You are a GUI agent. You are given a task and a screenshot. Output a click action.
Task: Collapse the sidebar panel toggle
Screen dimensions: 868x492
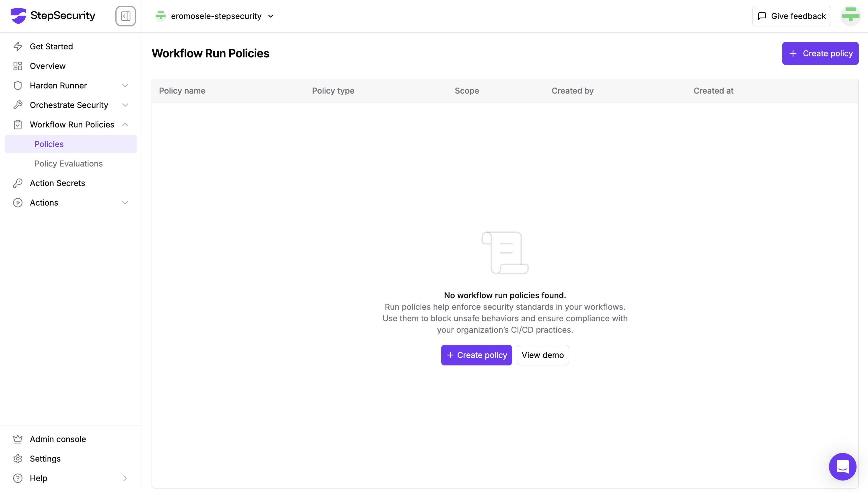pyautogui.click(x=125, y=16)
